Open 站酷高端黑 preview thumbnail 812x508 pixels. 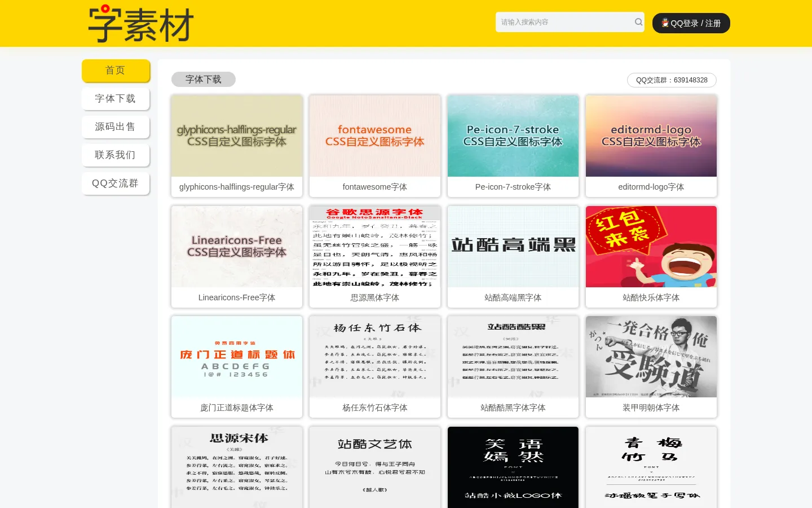click(x=513, y=247)
